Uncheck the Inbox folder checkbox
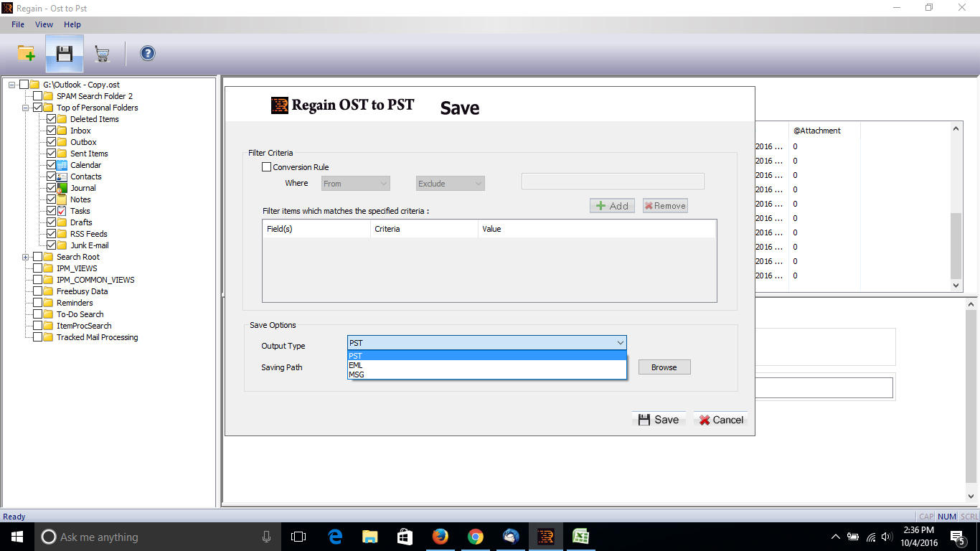The height and width of the screenshot is (551, 980). click(51, 131)
